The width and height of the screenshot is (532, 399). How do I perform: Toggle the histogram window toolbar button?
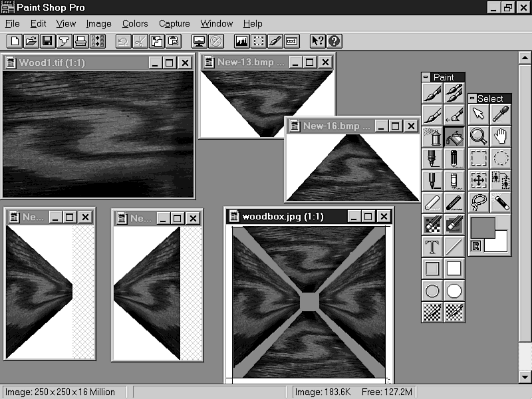pyautogui.click(x=242, y=41)
